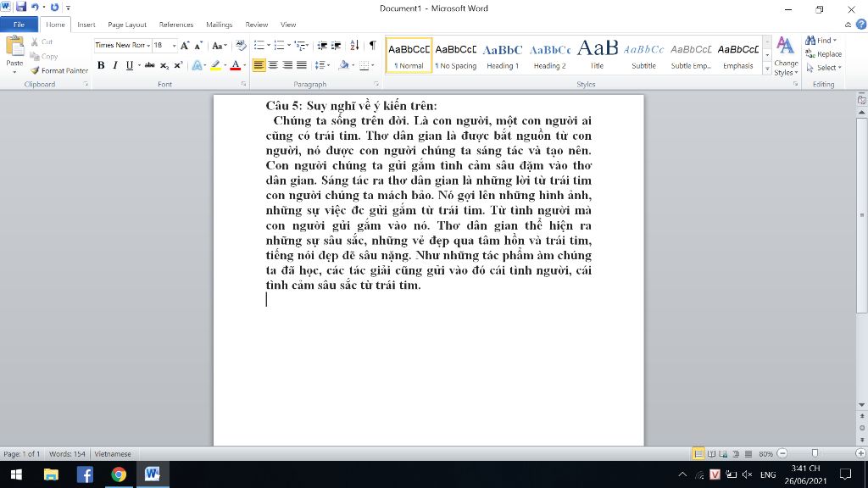Switch to Outline view icon

(736, 454)
